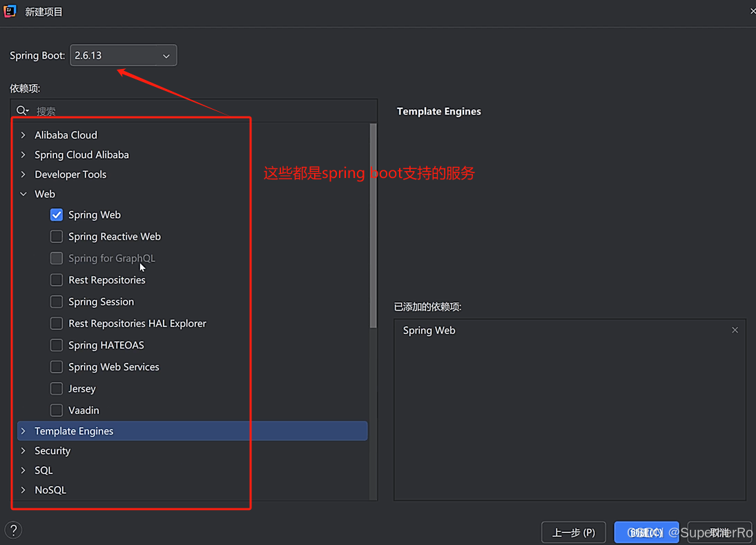
Task: Check the Rest Repositories checkbox
Action: 57,280
